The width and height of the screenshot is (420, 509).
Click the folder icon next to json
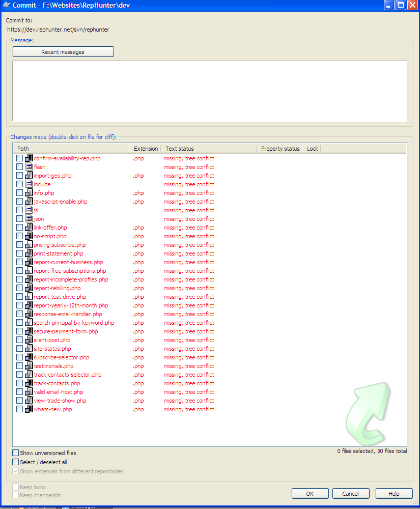click(29, 219)
